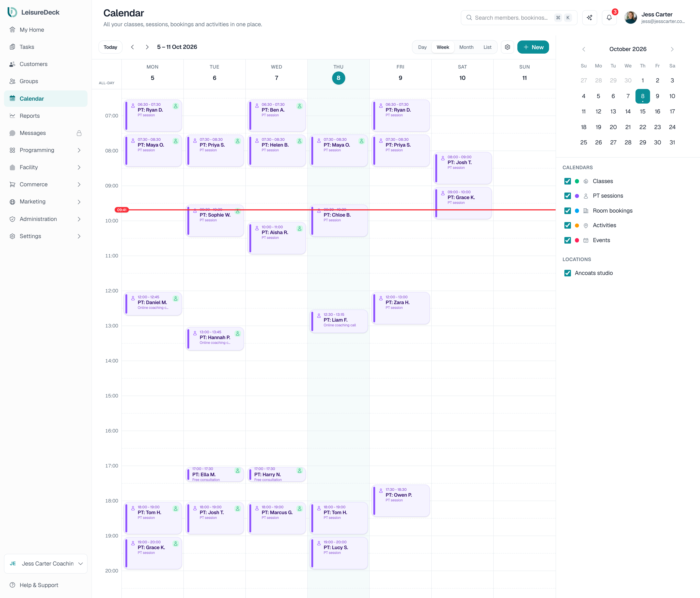Advance to next week arrow

click(x=147, y=47)
